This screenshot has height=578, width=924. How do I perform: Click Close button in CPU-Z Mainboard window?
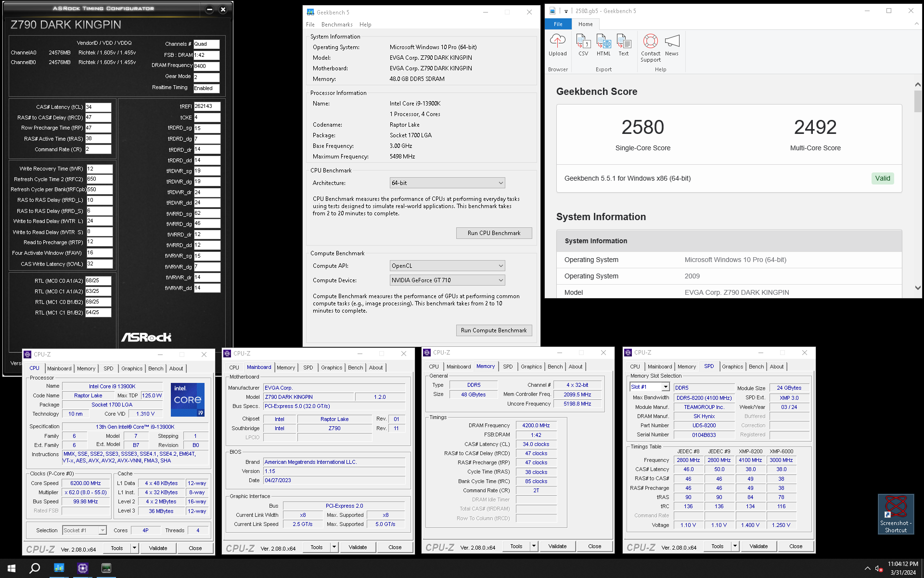395,547
